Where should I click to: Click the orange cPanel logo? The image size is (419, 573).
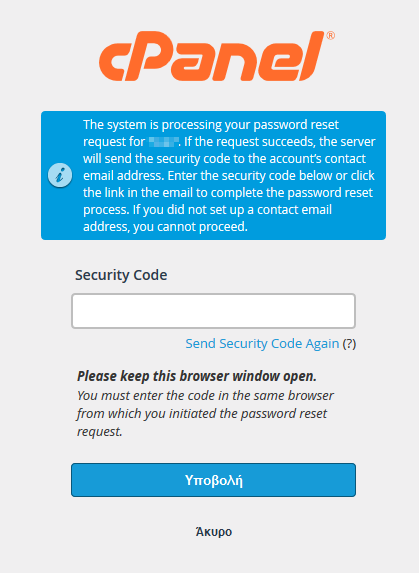216,56
